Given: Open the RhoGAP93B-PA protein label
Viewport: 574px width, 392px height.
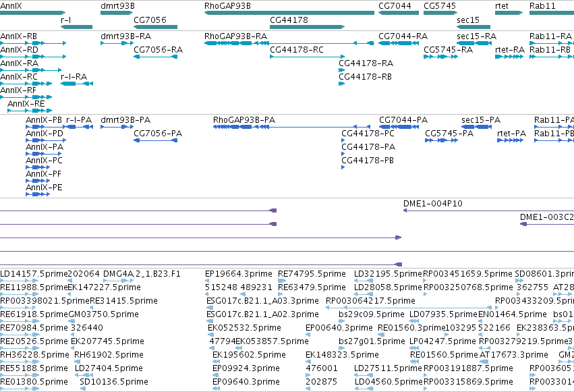Looking at the screenshot, I should tap(244, 120).
